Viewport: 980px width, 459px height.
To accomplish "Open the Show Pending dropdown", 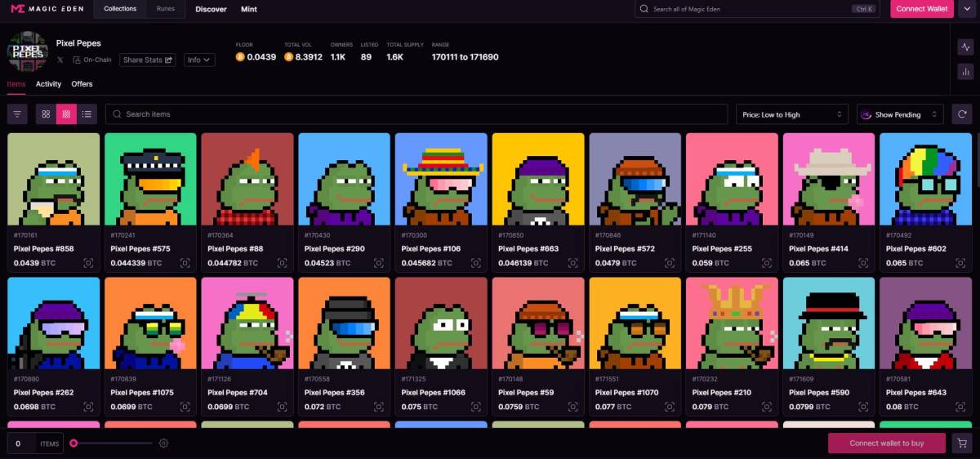I will point(900,114).
